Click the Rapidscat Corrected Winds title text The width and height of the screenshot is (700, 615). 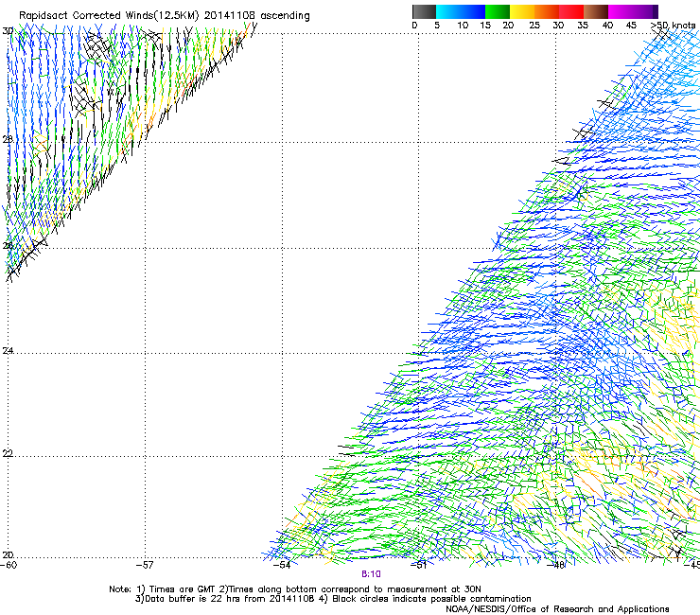click(x=165, y=16)
